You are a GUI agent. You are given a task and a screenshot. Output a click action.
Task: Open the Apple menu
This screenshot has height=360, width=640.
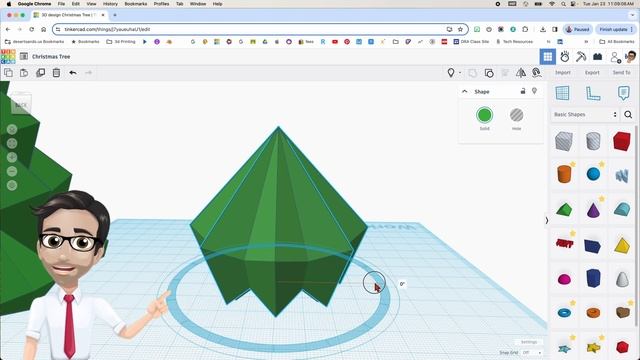[x=9, y=4]
